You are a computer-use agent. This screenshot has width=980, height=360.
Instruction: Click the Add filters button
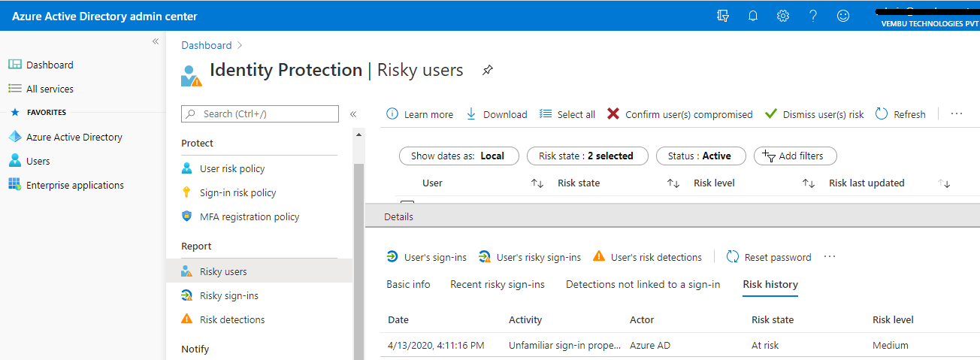[x=795, y=156]
